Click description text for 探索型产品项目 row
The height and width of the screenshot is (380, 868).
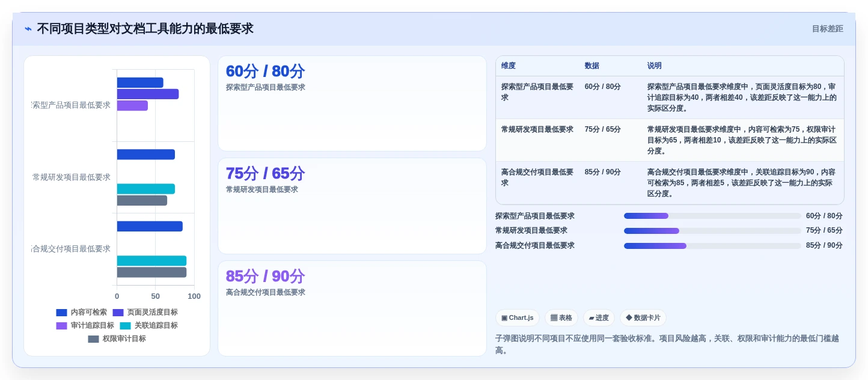(742, 97)
